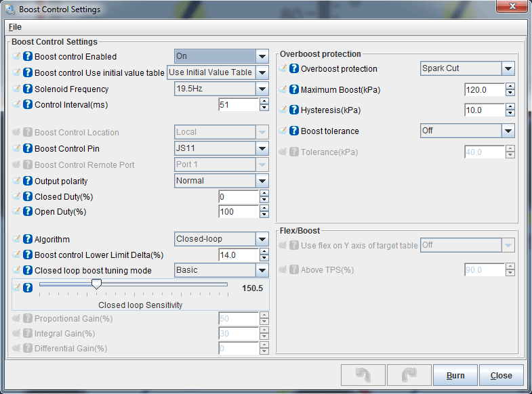Click the help icon for Overboost protection
The image size is (532, 394).
pos(294,69)
